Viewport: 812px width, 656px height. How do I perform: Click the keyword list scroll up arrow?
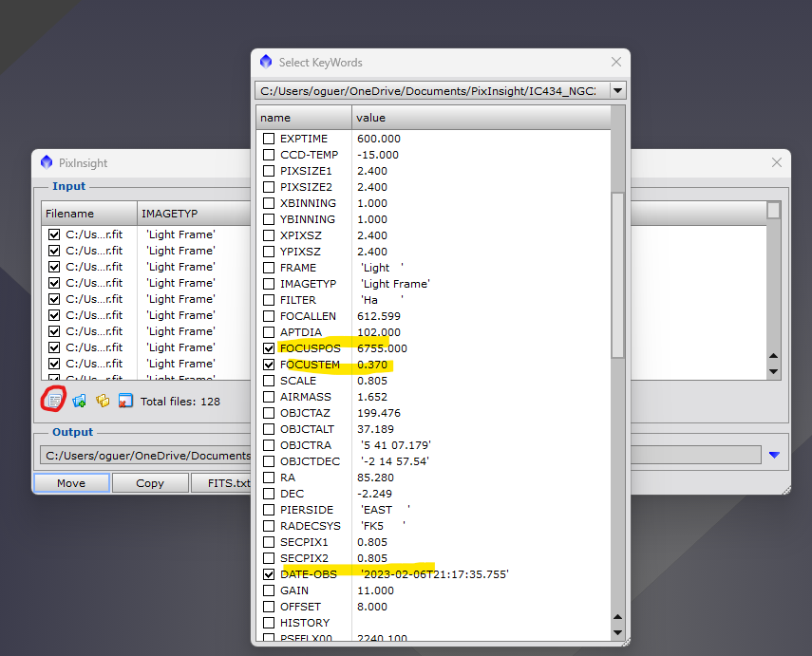618,617
